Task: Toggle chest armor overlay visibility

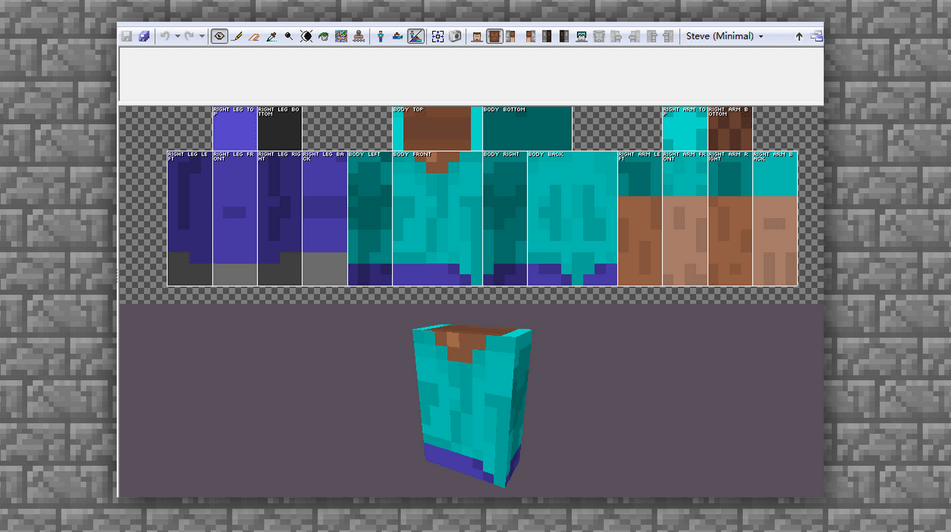Action: tap(599, 36)
